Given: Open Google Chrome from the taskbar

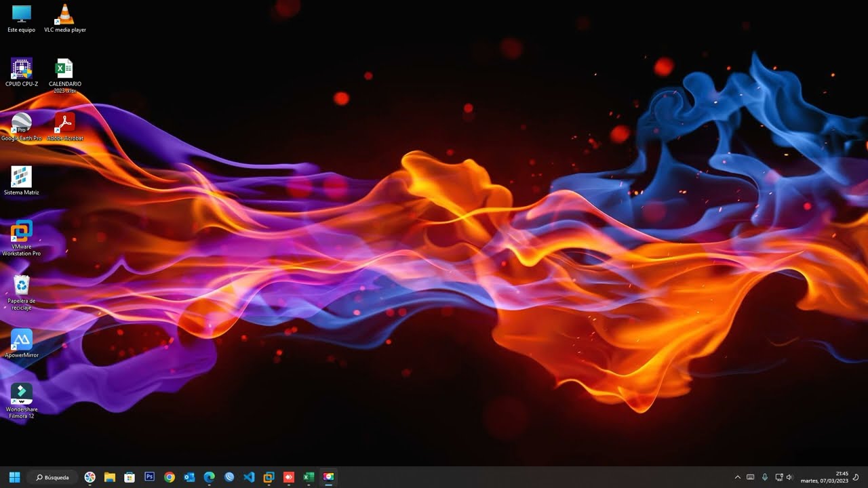Looking at the screenshot, I should (170, 477).
